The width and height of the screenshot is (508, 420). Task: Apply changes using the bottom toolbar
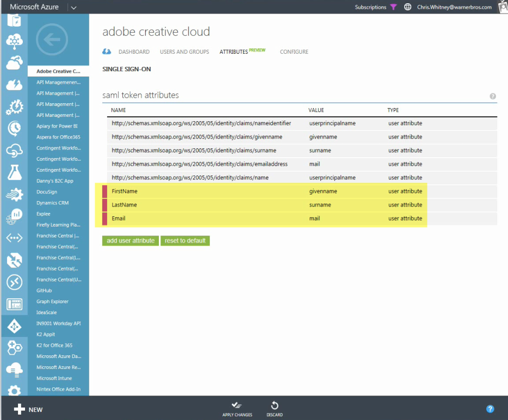click(237, 409)
